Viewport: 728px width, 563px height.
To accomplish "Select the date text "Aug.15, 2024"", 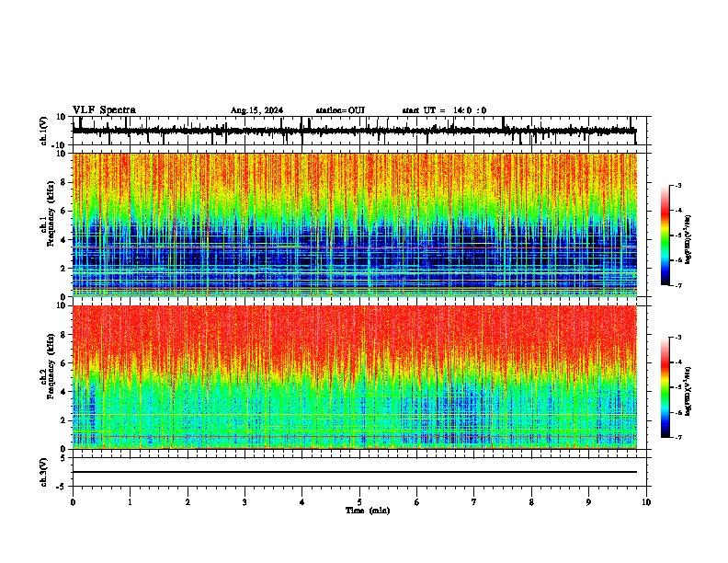I will 256,110.
